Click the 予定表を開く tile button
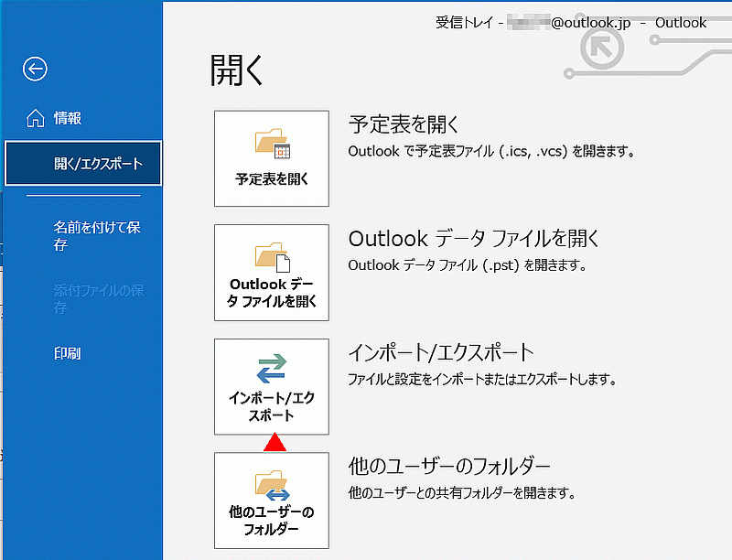 pyautogui.click(x=272, y=158)
